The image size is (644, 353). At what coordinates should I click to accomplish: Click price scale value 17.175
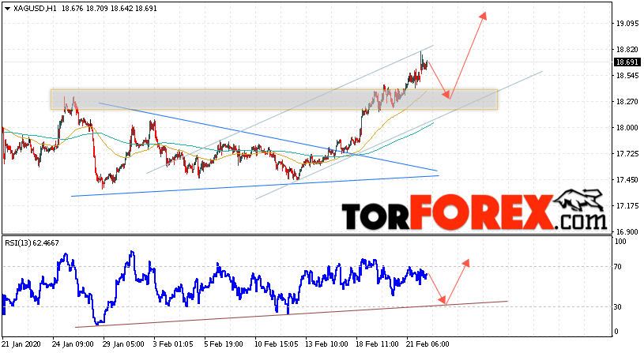tap(627, 205)
